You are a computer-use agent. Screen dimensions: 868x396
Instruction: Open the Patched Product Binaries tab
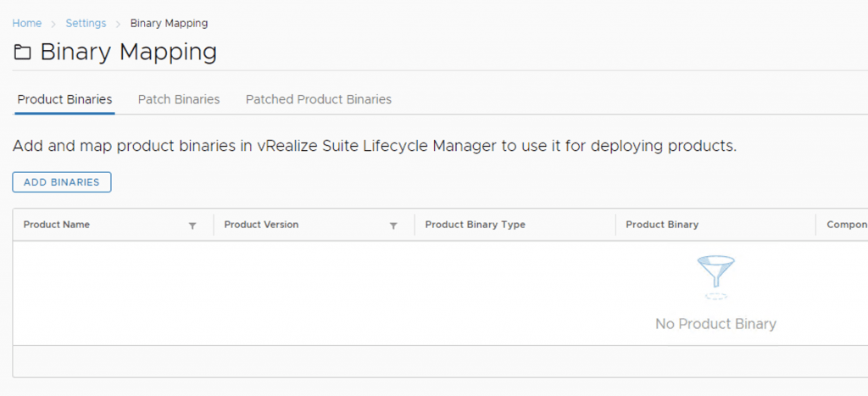[x=318, y=99]
